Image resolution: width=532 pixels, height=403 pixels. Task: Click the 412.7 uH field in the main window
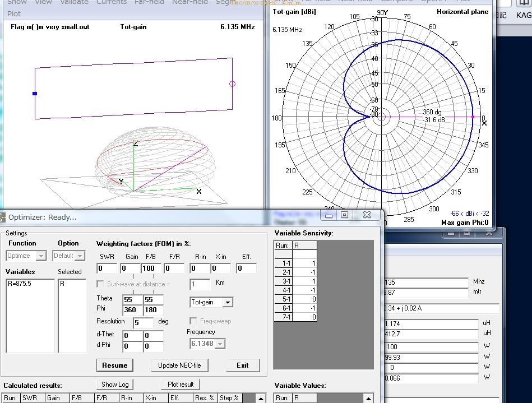[x=431, y=334]
